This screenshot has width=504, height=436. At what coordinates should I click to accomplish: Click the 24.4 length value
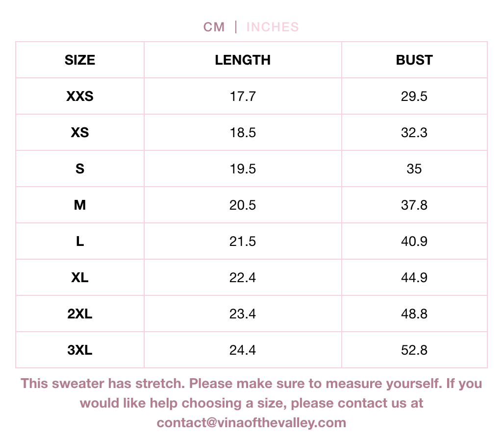(243, 350)
